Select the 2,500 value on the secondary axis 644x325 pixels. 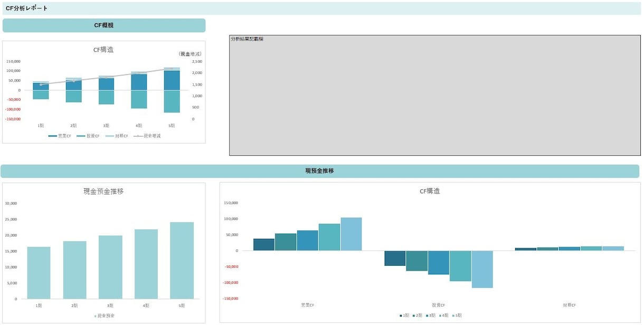coord(196,61)
